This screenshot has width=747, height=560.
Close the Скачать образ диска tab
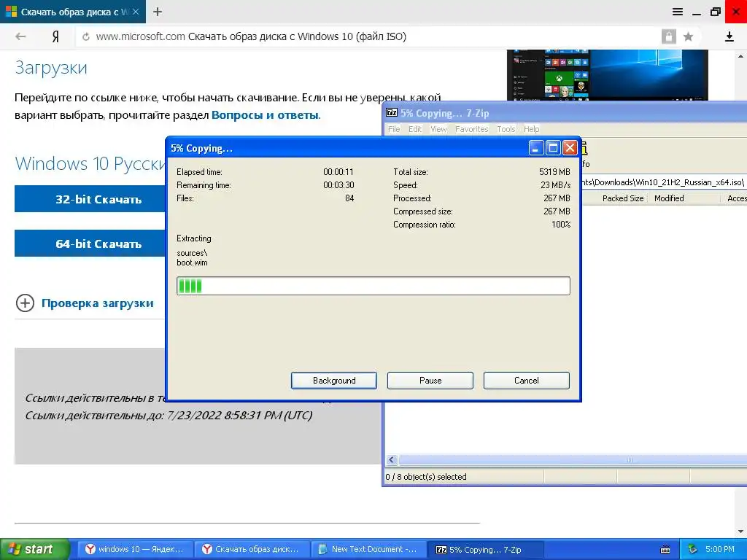click(135, 12)
